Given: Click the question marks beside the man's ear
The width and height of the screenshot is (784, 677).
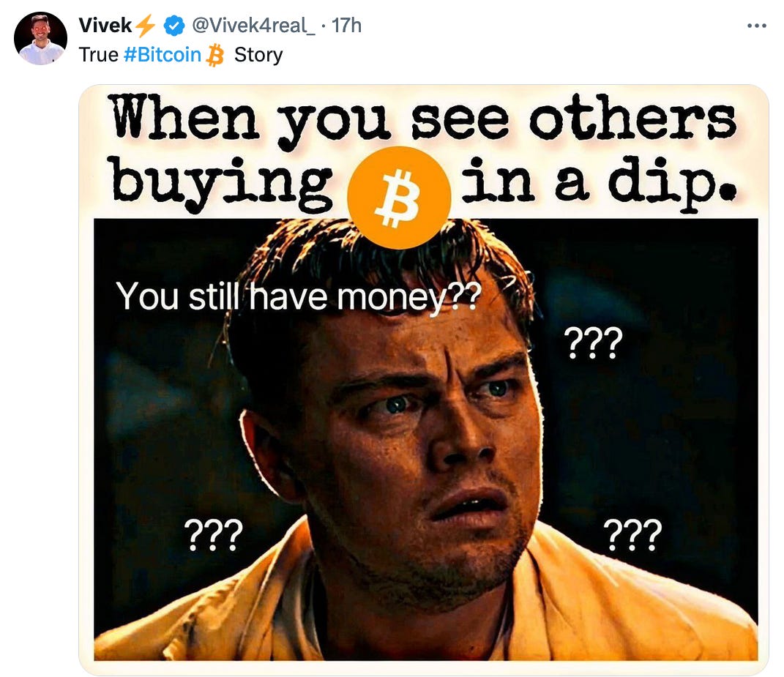Looking at the screenshot, I should [214, 535].
